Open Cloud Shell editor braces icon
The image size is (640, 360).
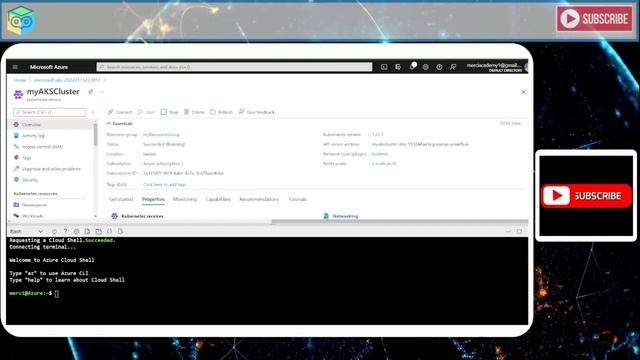click(109, 231)
